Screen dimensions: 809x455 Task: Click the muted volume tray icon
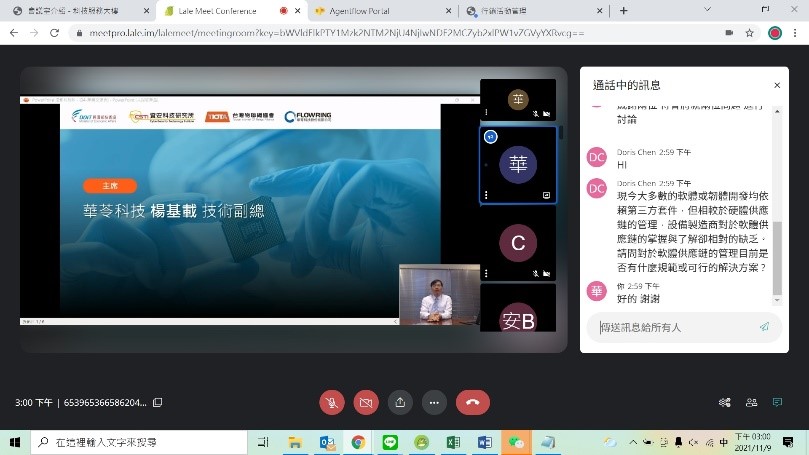tap(693, 442)
